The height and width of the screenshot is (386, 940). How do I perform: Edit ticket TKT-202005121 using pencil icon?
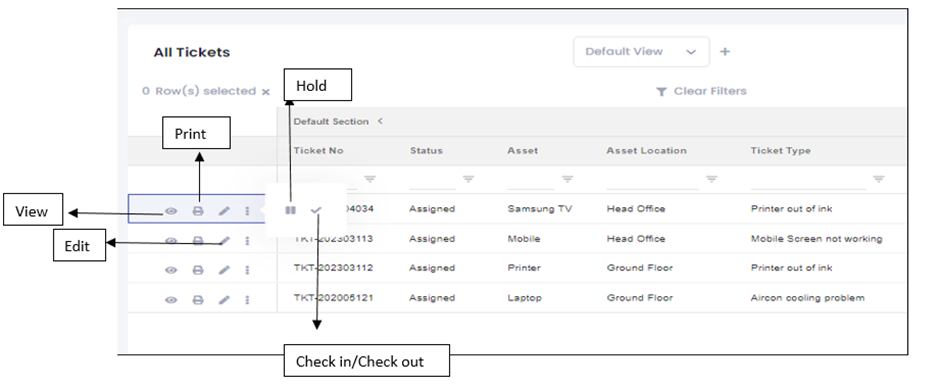[224, 299]
